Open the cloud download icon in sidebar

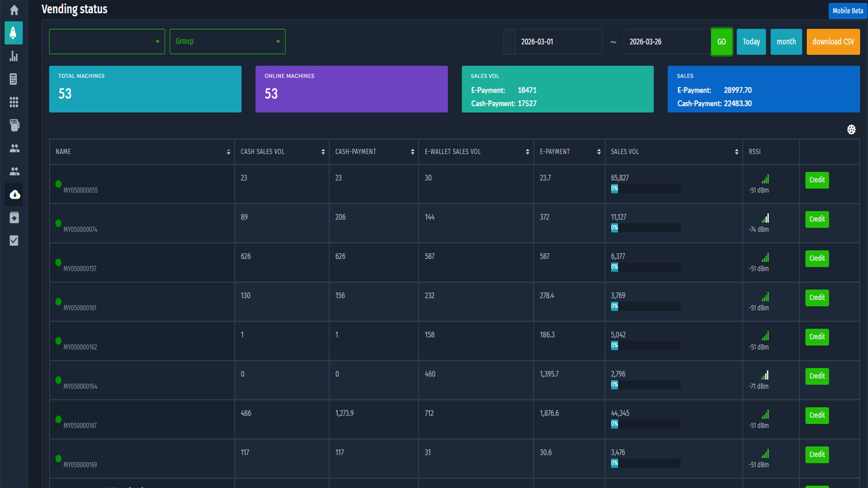click(x=14, y=195)
